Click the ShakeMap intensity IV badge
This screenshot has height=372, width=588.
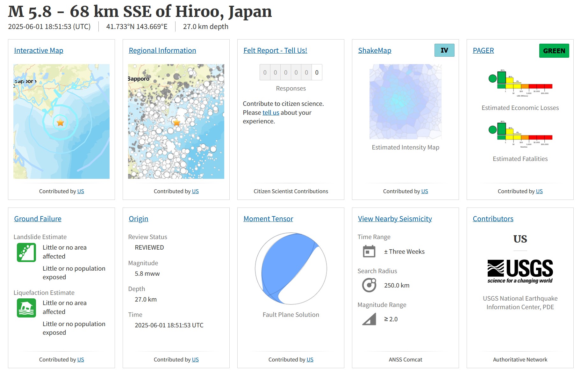[x=444, y=50]
